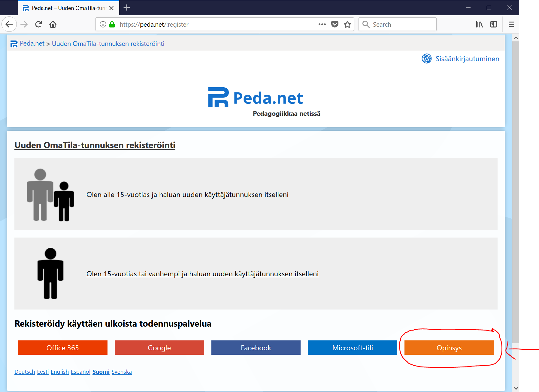Click the browser back arrow button

9,24
